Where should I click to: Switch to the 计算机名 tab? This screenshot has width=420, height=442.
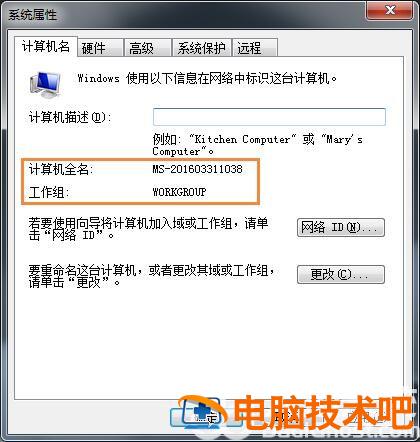46,46
